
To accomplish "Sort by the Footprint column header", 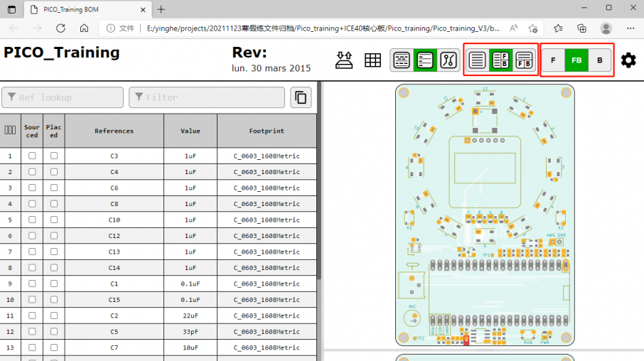I will [x=267, y=131].
